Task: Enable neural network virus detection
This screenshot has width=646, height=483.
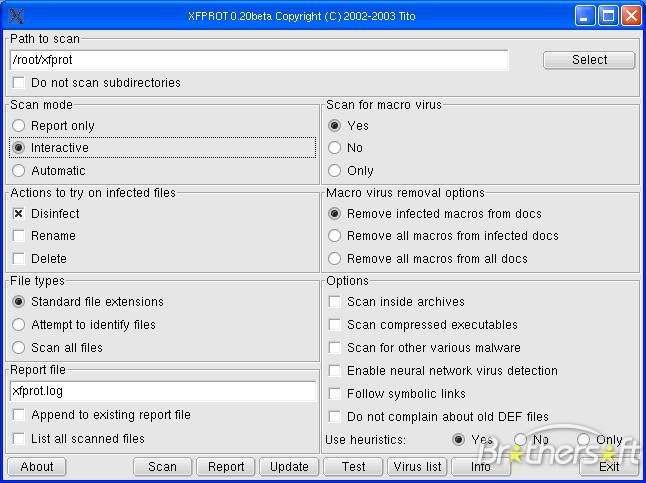Action: click(x=335, y=370)
